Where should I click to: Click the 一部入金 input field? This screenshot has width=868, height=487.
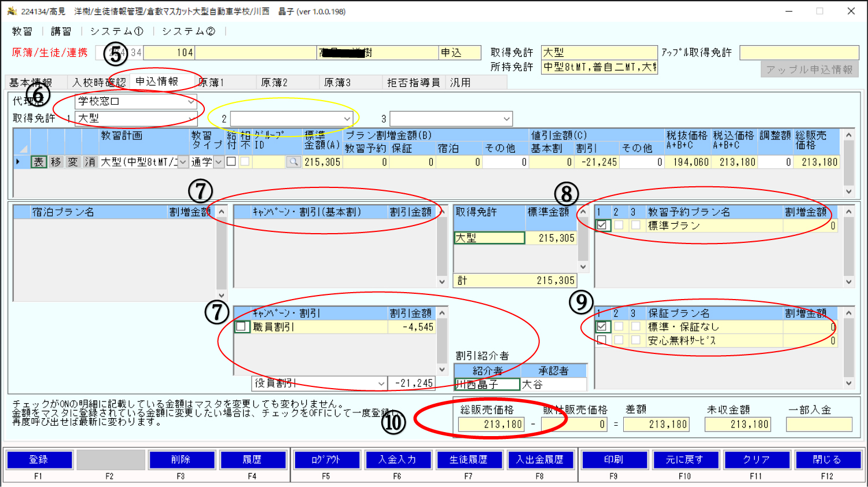coord(819,425)
